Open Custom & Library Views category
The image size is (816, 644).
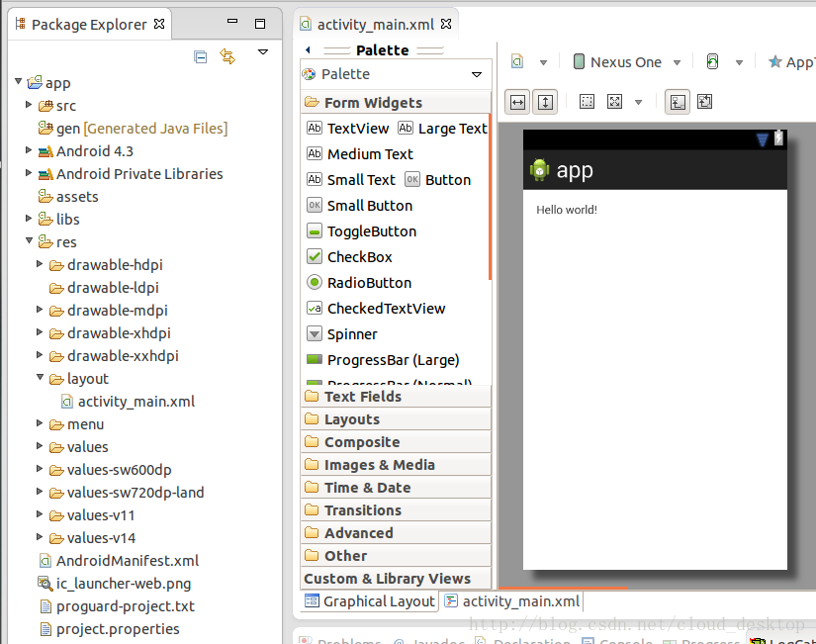click(x=396, y=579)
